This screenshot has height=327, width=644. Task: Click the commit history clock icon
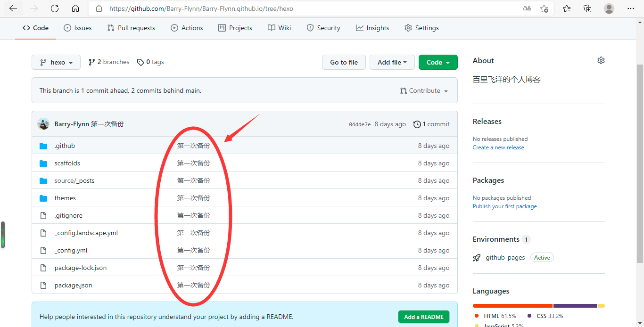(417, 124)
